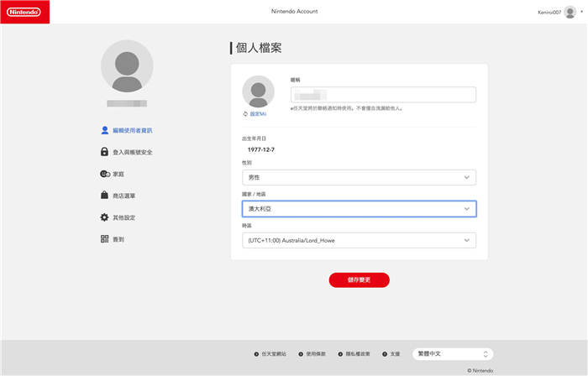Click the up-down arrows on language selector
This screenshot has height=376, width=588.
coord(486,354)
